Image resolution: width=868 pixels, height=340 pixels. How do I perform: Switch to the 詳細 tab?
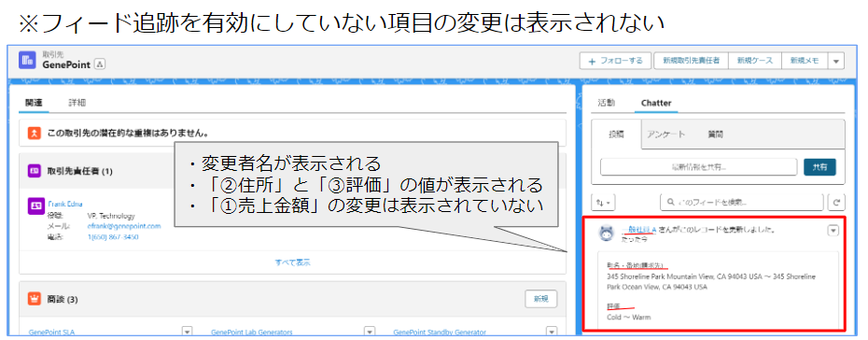tap(77, 103)
